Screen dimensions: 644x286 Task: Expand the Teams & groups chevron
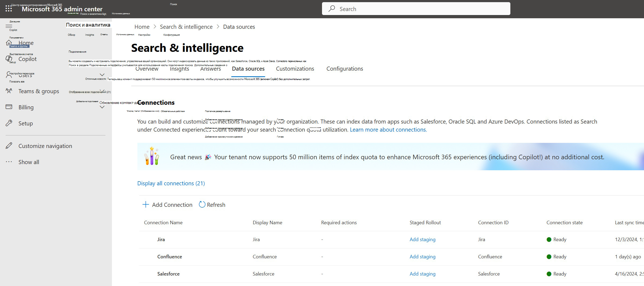point(102,91)
